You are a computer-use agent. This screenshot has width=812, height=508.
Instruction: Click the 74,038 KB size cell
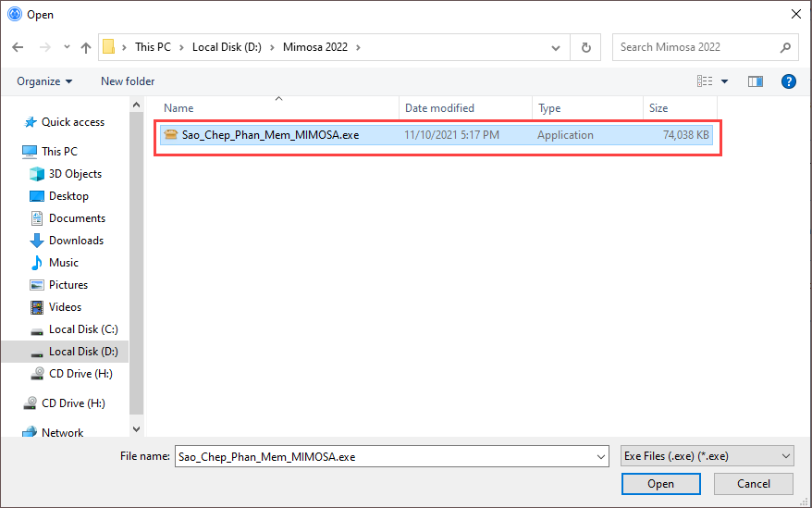click(x=685, y=135)
